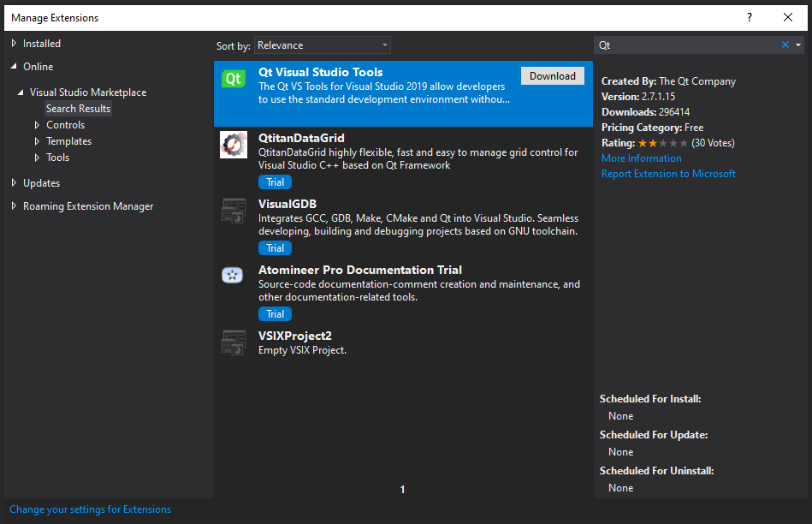Screen dimensions: 812x524
Task: Click the Trial badge under VisualGDB
Action: (275, 247)
